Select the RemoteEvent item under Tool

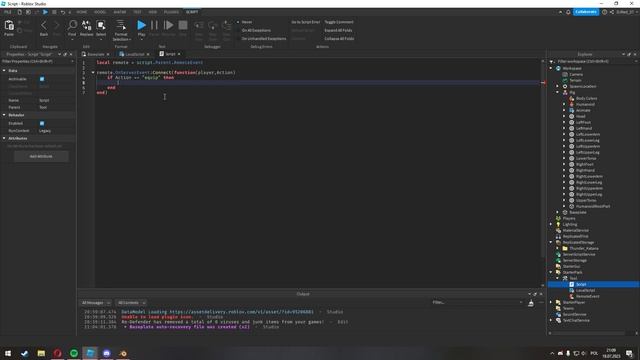pos(588,296)
